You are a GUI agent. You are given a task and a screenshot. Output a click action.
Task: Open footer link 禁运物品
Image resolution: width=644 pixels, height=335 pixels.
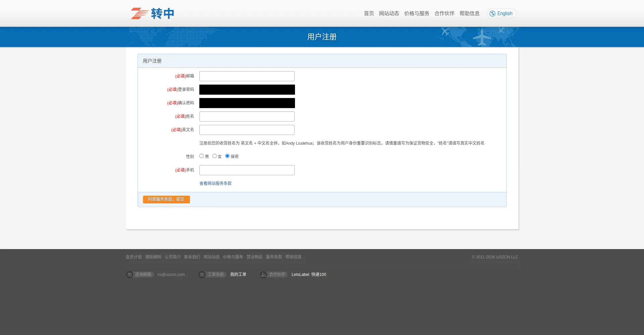coord(254,257)
